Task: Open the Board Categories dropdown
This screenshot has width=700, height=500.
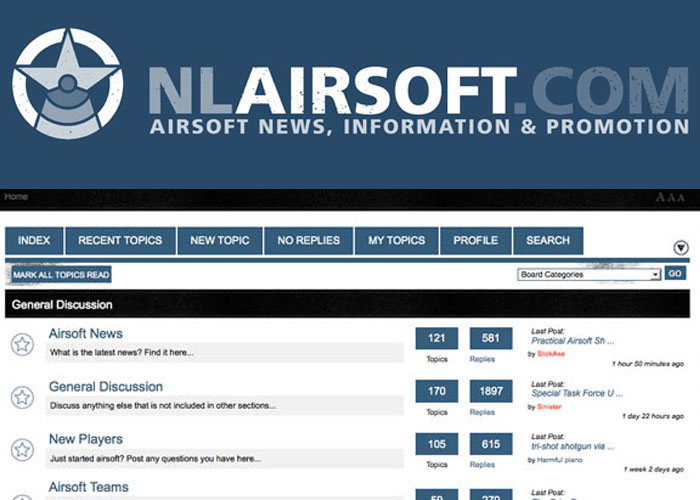Action: (x=589, y=274)
